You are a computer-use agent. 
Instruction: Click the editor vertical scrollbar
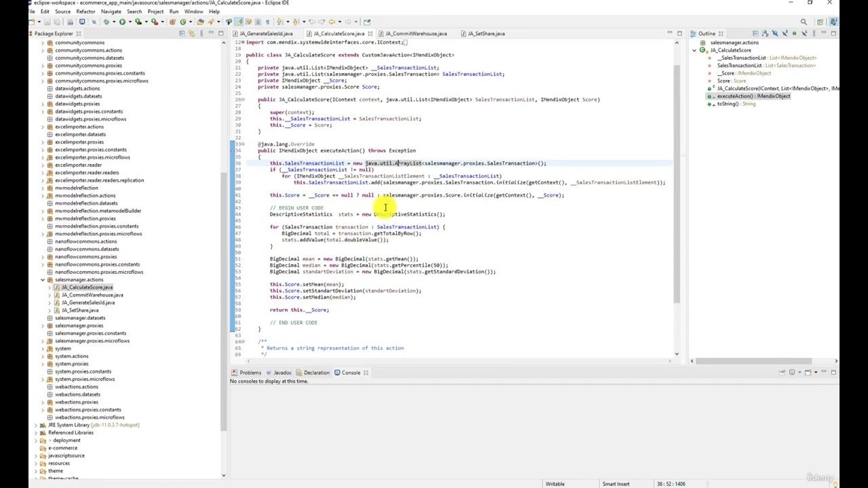click(x=677, y=183)
